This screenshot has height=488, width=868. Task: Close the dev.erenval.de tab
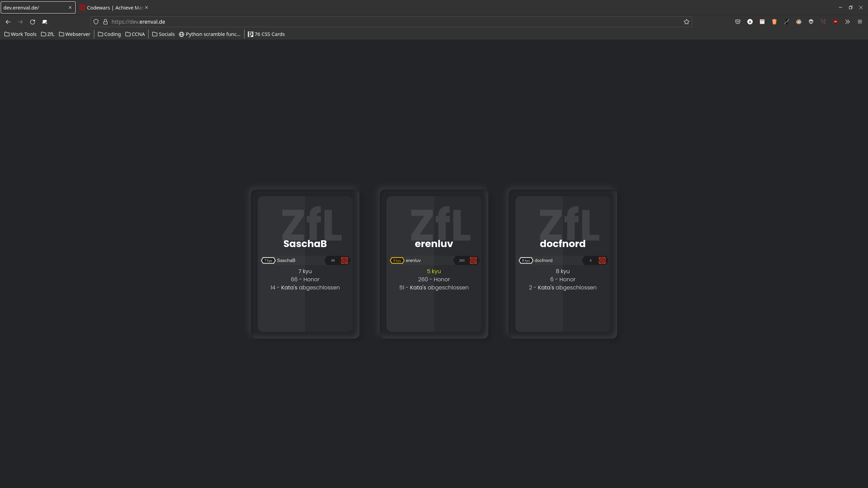(x=70, y=7)
